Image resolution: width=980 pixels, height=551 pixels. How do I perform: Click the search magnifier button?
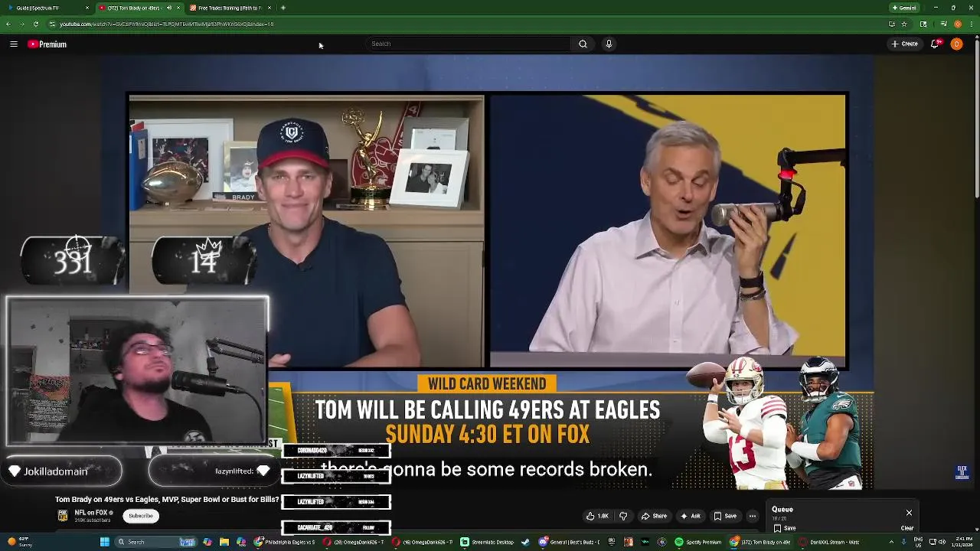click(583, 44)
